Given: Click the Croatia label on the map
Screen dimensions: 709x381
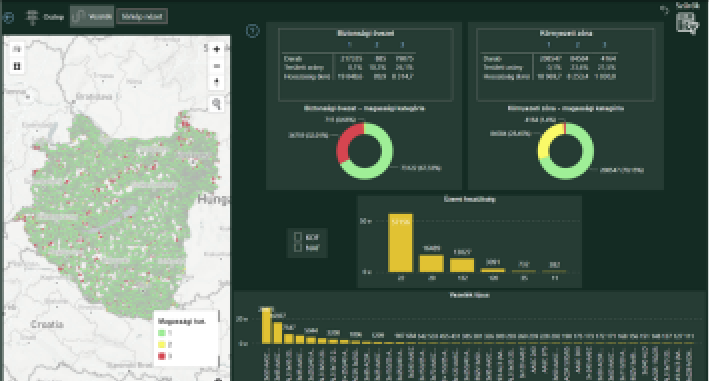Looking at the screenshot, I should [47, 324].
